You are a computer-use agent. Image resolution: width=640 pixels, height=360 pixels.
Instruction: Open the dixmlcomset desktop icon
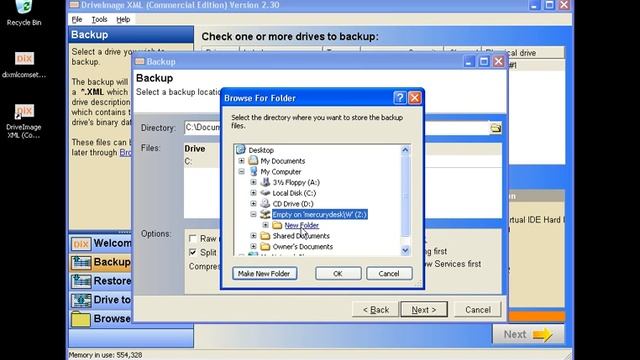point(24,65)
